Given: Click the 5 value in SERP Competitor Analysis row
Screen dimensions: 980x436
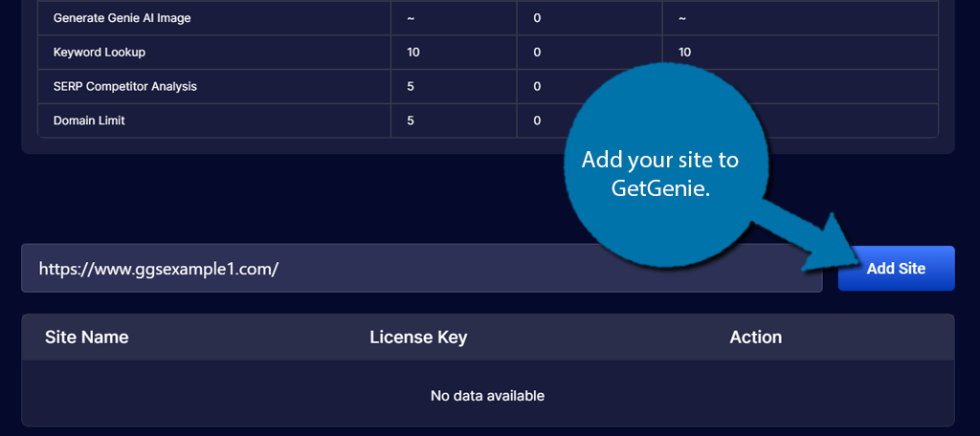Looking at the screenshot, I should 410,86.
